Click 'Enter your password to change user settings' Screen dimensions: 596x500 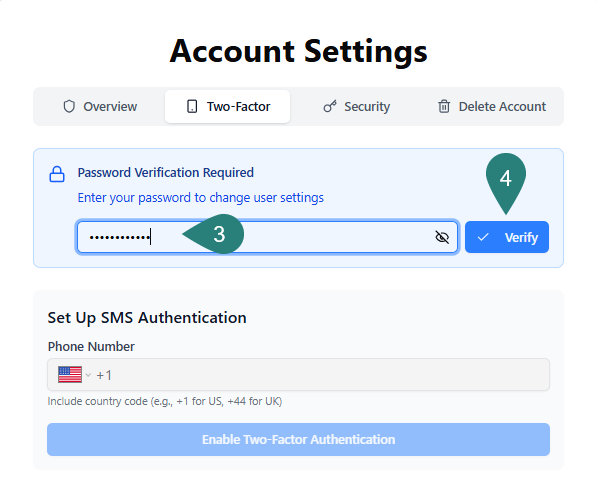pos(201,198)
